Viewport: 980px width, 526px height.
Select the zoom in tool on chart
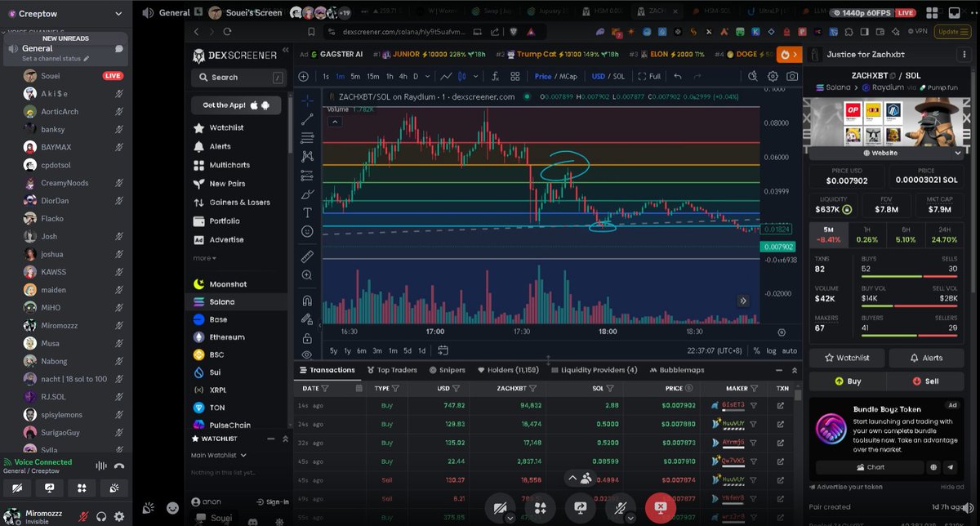click(307, 275)
